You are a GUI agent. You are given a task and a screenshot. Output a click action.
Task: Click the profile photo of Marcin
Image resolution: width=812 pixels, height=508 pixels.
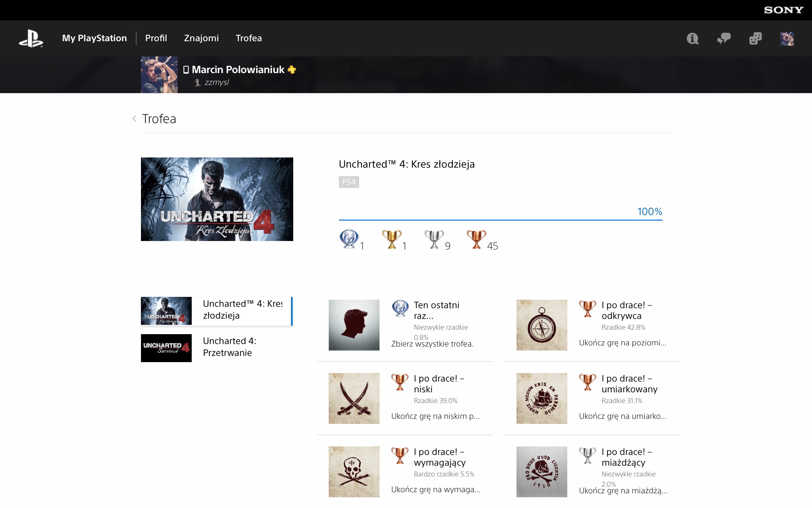coord(159,75)
